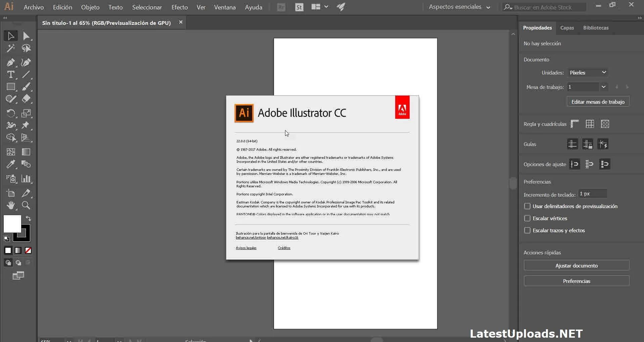Choose the Artboard tool
This screenshot has height=342, width=644.
(11, 193)
